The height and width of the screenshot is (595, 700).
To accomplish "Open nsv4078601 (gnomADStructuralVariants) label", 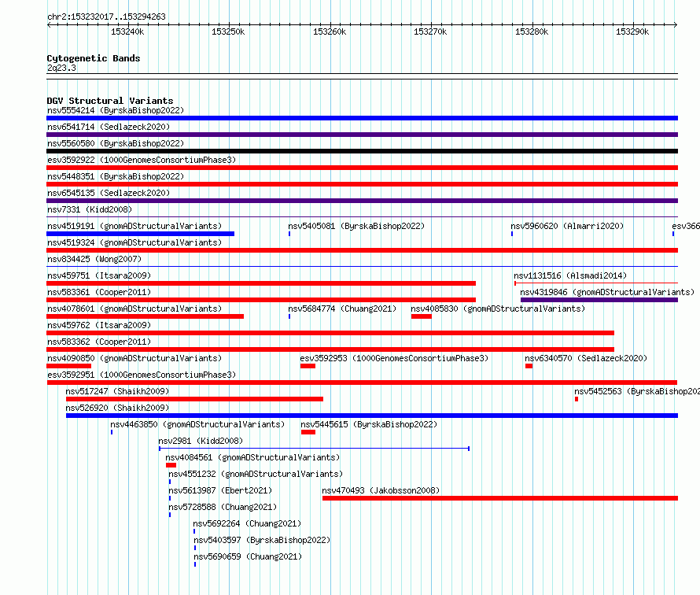I will pos(134,309).
